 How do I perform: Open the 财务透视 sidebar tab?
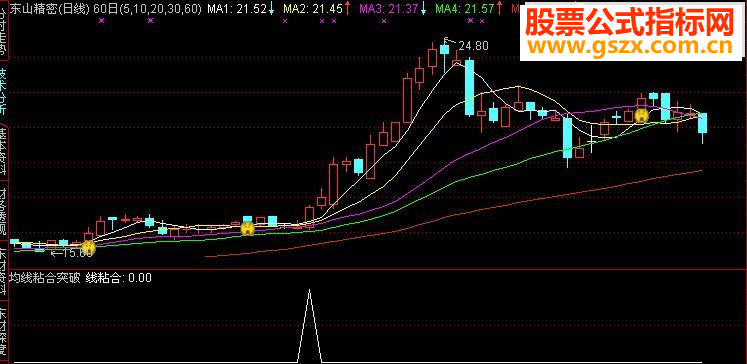point(4,212)
